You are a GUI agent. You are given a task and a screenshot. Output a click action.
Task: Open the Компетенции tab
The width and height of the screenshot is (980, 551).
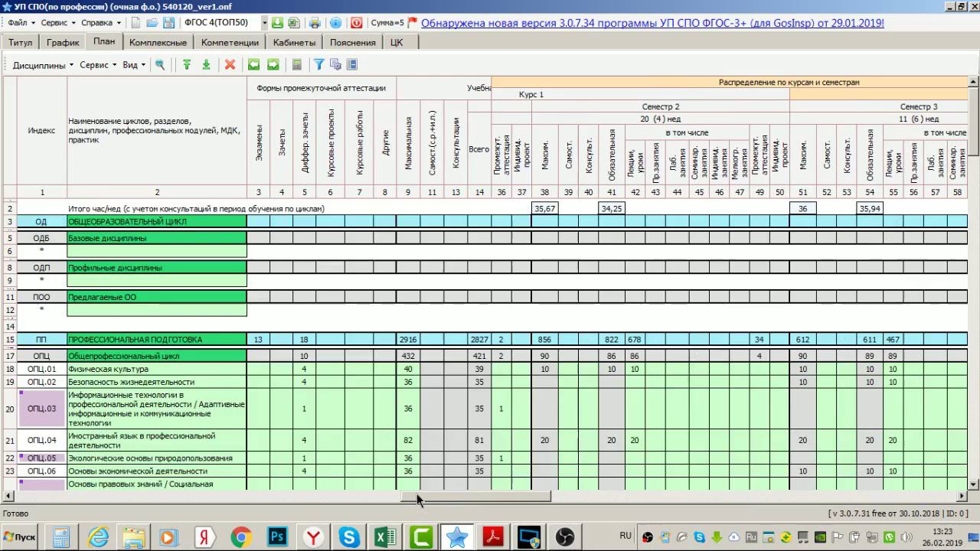pyautogui.click(x=230, y=43)
